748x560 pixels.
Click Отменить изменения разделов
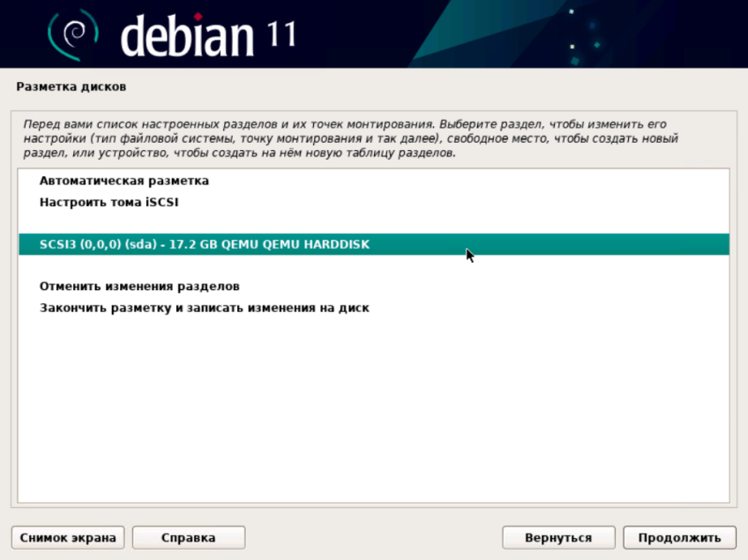click(374, 287)
